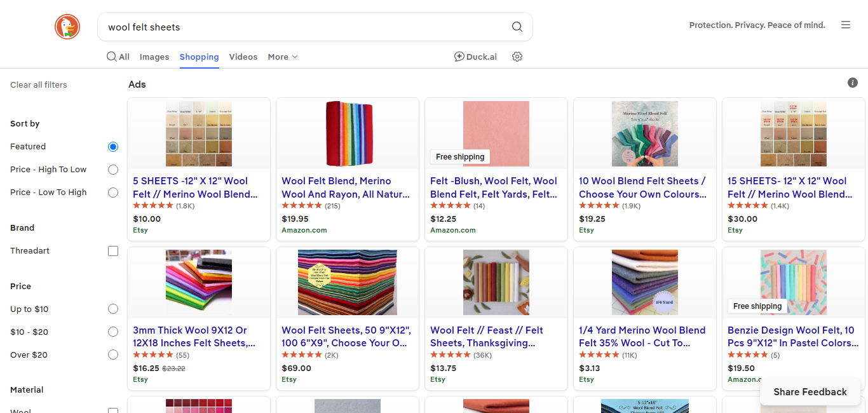
Task: Open 15 SHEETS 12" X 12" Wool Felt listing
Action: click(790, 187)
